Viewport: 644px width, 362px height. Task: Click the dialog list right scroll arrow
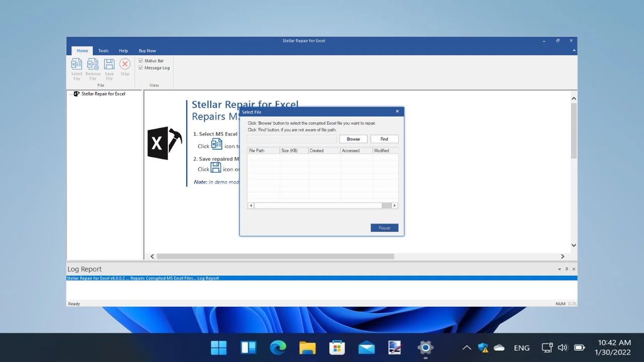click(x=395, y=206)
